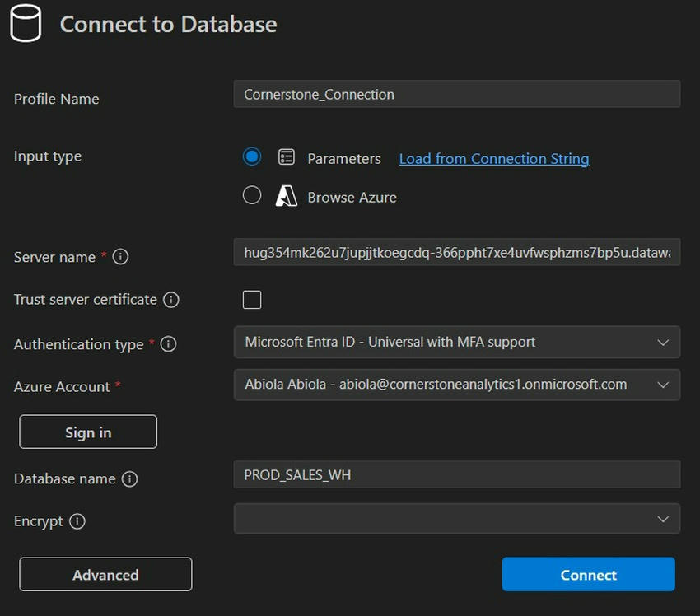Click the database icon in the header
700x616 pixels.
coord(23,23)
